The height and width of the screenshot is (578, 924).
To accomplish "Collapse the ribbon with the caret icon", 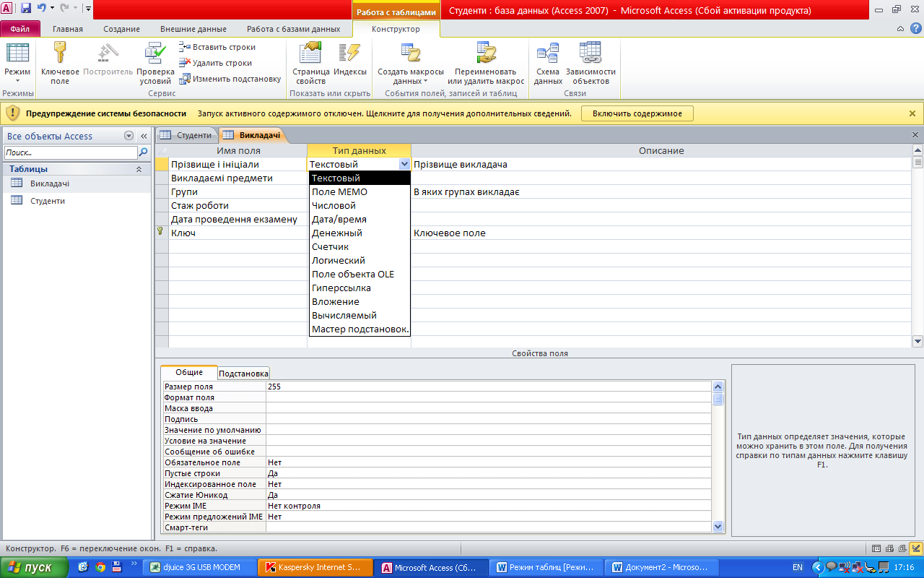I will 900,29.
